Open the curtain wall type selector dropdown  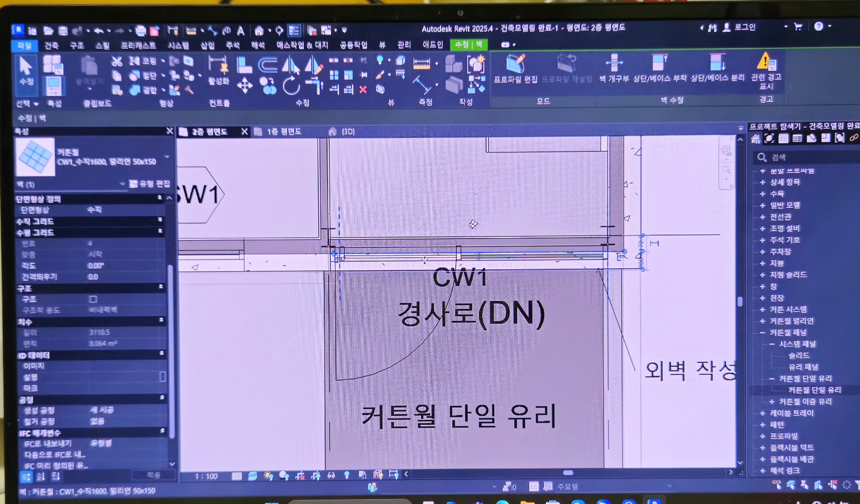[167, 157]
